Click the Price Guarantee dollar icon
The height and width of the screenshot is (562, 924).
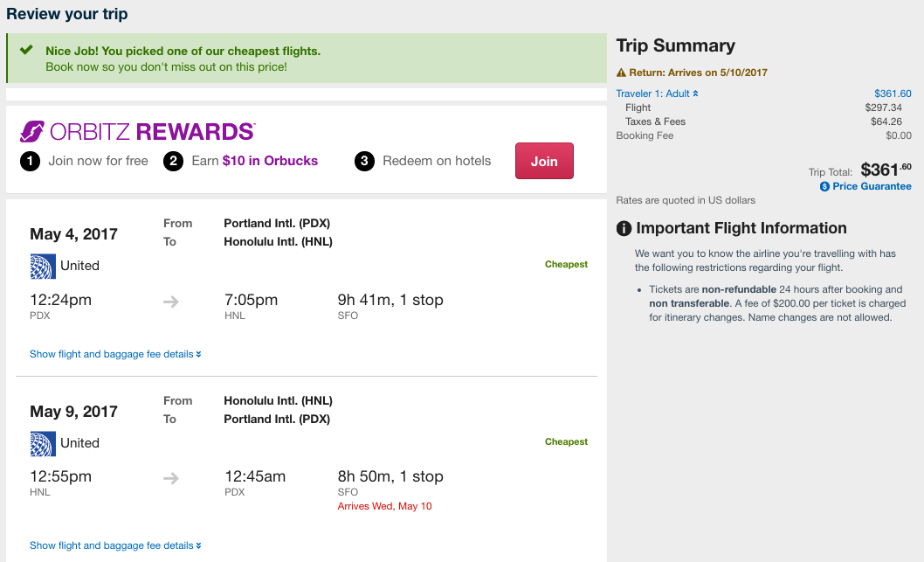(824, 186)
